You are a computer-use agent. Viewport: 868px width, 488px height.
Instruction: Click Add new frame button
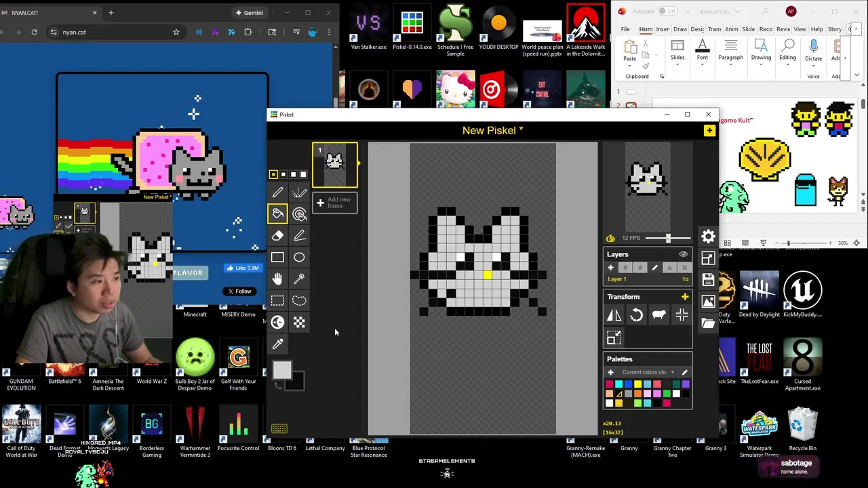point(334,203)
